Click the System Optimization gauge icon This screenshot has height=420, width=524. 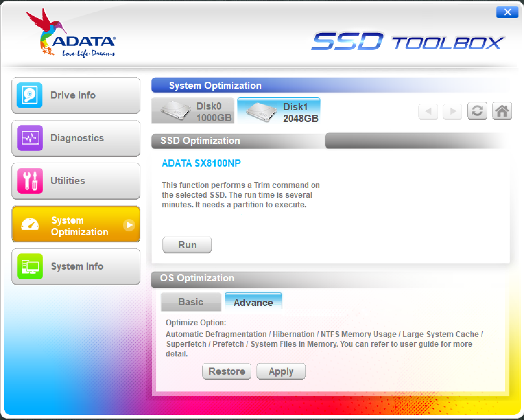point(30,224)
